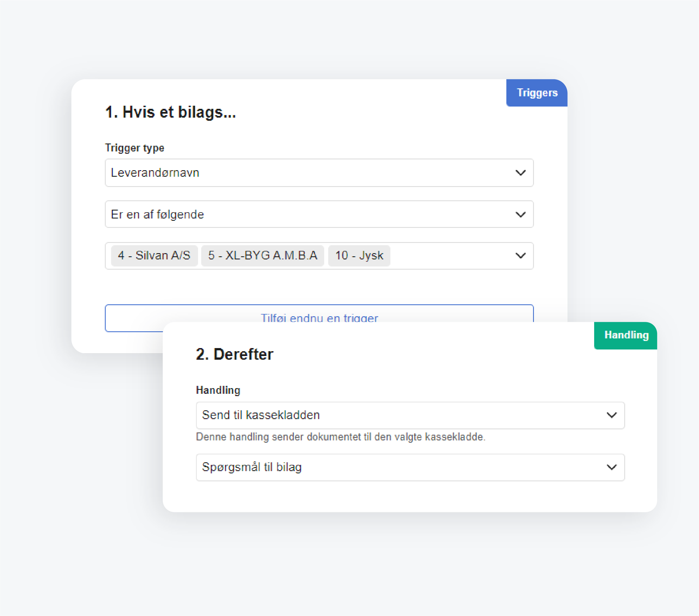Screen dimensions: 699x616
Task: Select the "5 - XL-BYG A.M.B.A" supplier tag
Action: click(263, 255)
